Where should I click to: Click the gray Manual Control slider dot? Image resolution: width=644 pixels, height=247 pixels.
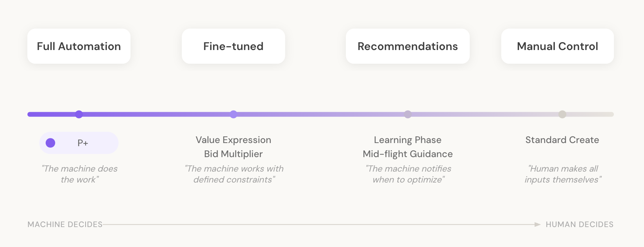click(x=562, y=114)
